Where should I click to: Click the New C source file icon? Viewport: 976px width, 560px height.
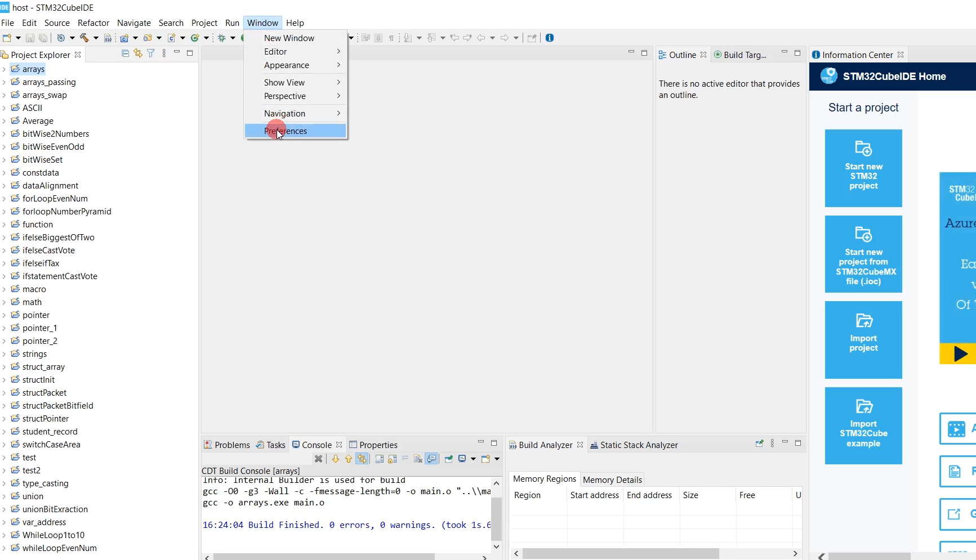[171, 38]
